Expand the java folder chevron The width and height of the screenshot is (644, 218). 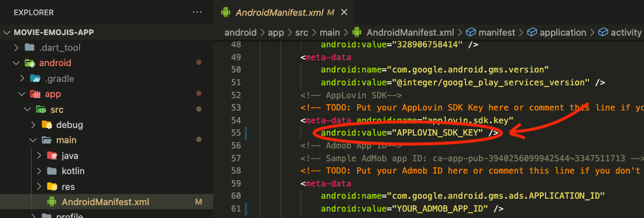(39, 155)
